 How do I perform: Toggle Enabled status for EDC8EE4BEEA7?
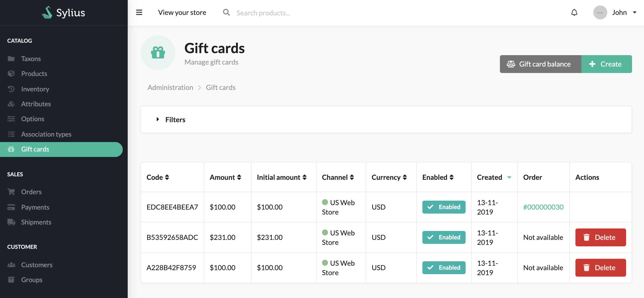443,207
